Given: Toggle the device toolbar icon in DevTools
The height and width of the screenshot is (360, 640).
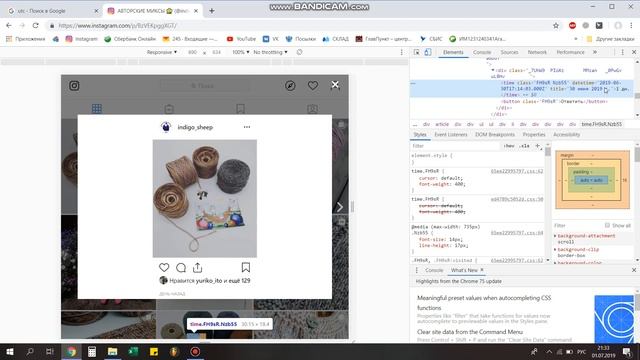Looking at the screenshot, I should pyautogui.click(x=428, y=52).
